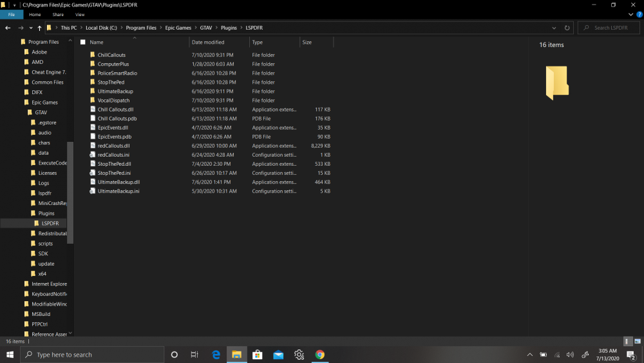Switch to details view icon in status bar
Image resolution: width=644 pixels, height=363 pixels.
pos(627,341)
